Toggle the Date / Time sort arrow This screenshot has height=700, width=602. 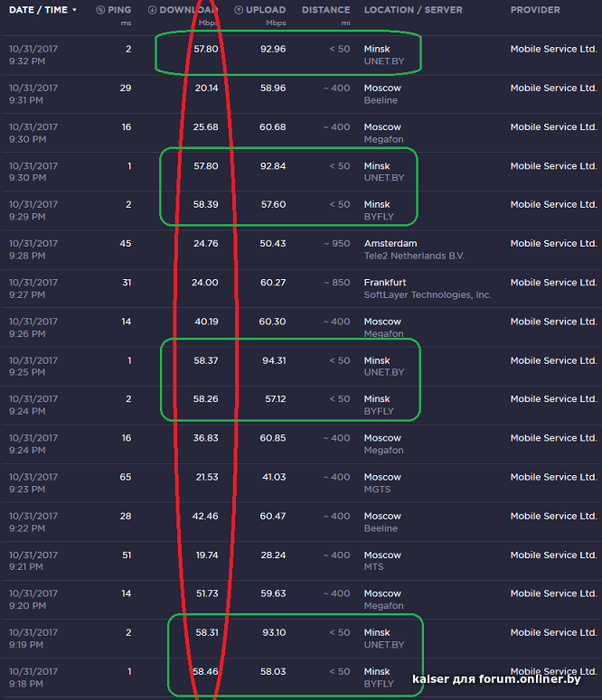click(74, 10)
